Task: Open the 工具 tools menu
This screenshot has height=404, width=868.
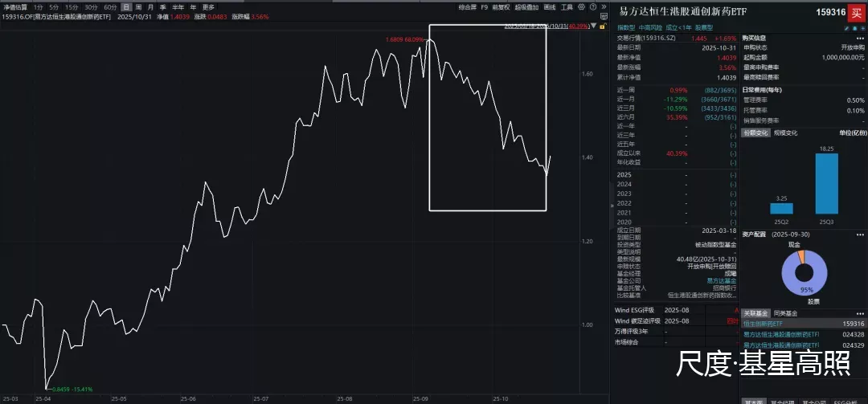Action: click(x=567, y=7)
